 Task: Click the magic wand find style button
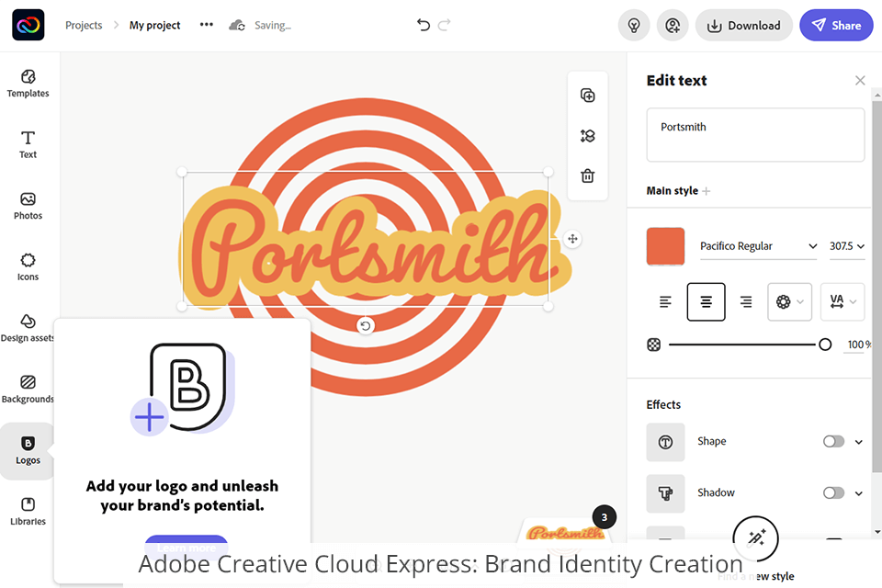click(755, 538)
